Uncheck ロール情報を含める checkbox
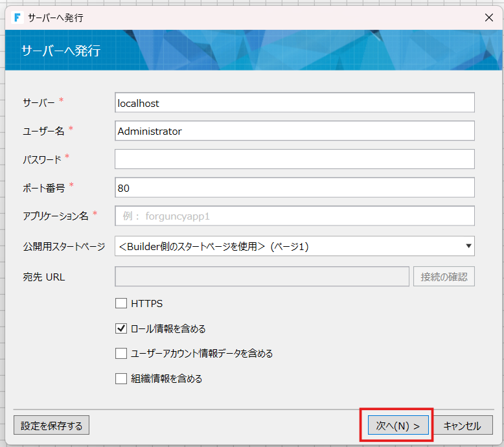The height and width of the screenshot is (447, 504). 121,328
